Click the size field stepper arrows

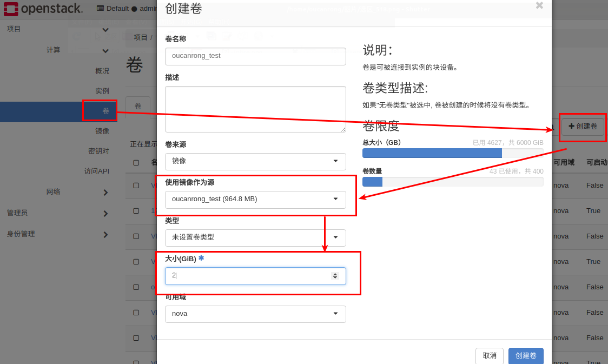335,276
